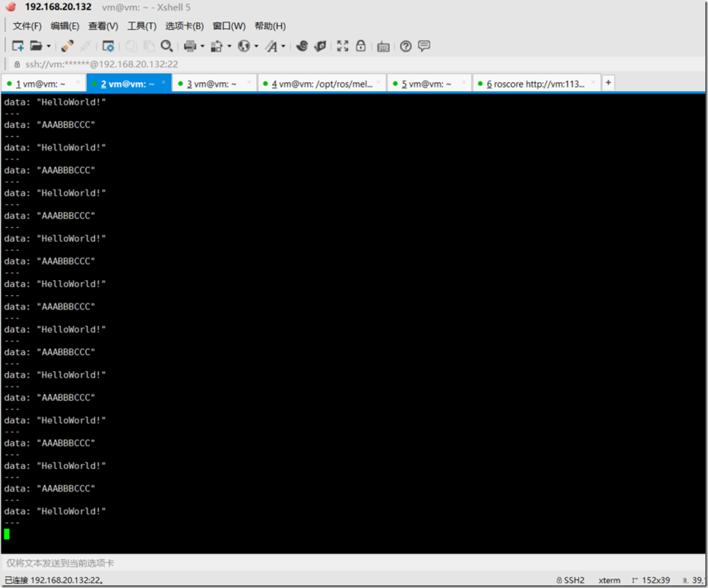Image resolution: width=708 pixels, height=588 pixels.
Task: Click the Xshell app logo icon
Action: click(11, 7)
